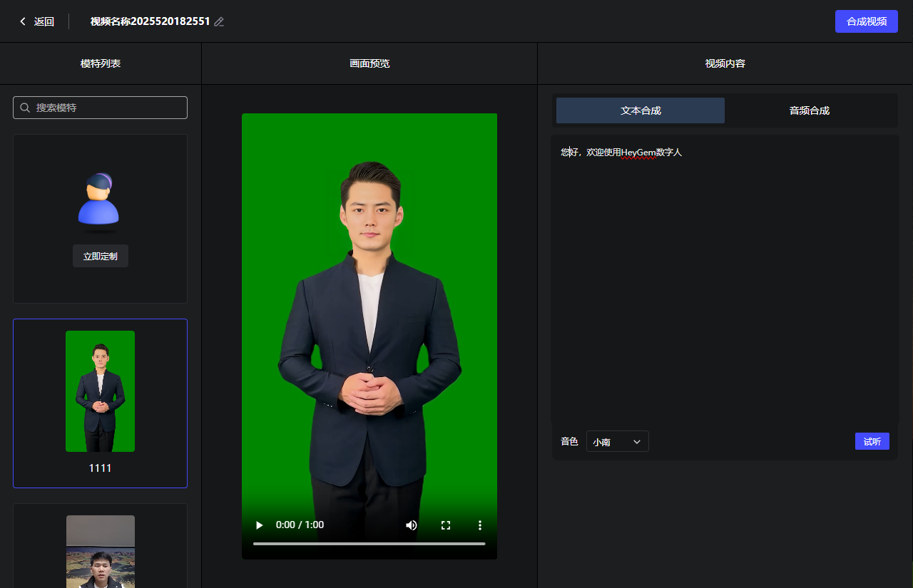Click the 立即定制 button
The height and width of the screenshot is (588, 913).
pos(101,256)
